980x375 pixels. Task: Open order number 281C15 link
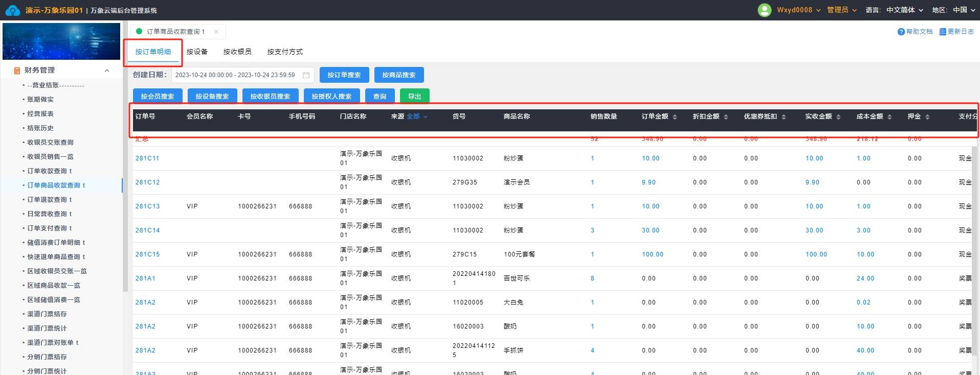coord(147,254)
